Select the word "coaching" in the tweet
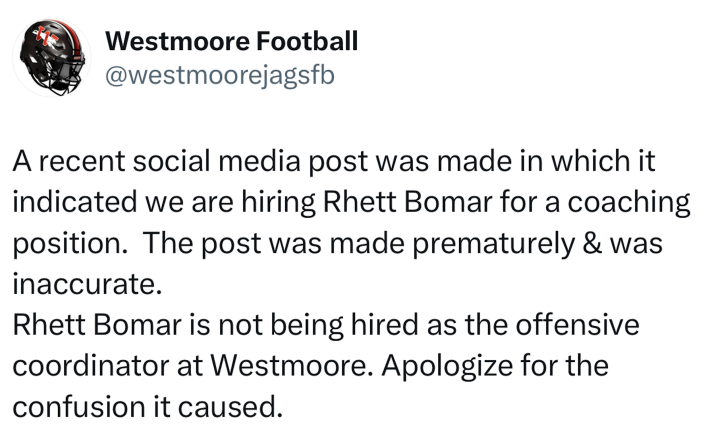 click(629, 202)
